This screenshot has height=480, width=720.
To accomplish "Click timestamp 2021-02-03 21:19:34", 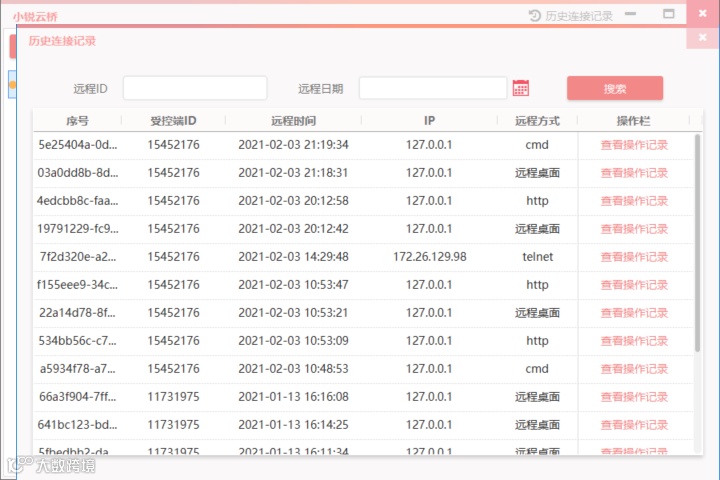I will click(x=293, y=145).
